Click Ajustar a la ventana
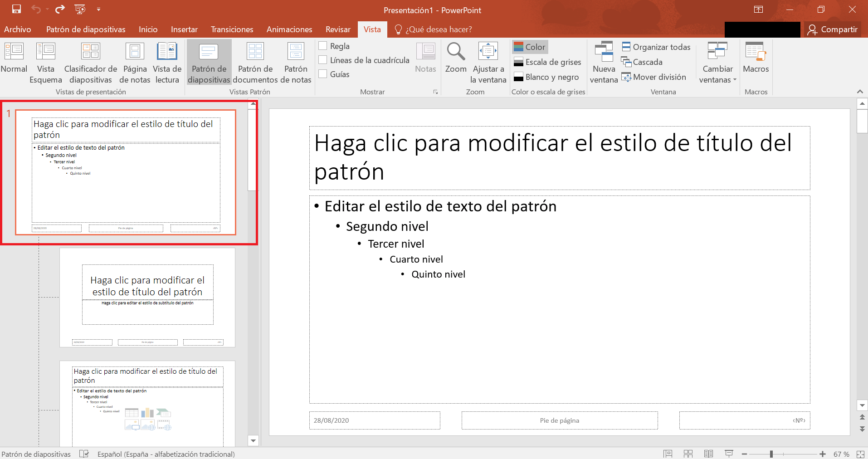Image resolution: width=868 pixels, height=459 pixels. pos(488,63)
